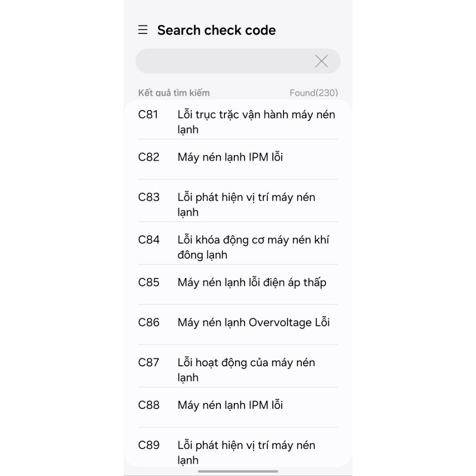Screen dimensions: 476x476
Task: Click the code label C81
Action: point(148,114)
